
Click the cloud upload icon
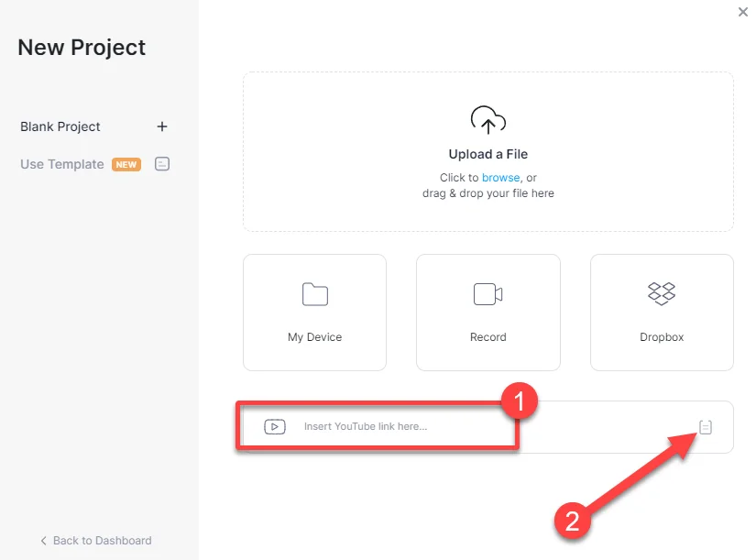[488, 120]
